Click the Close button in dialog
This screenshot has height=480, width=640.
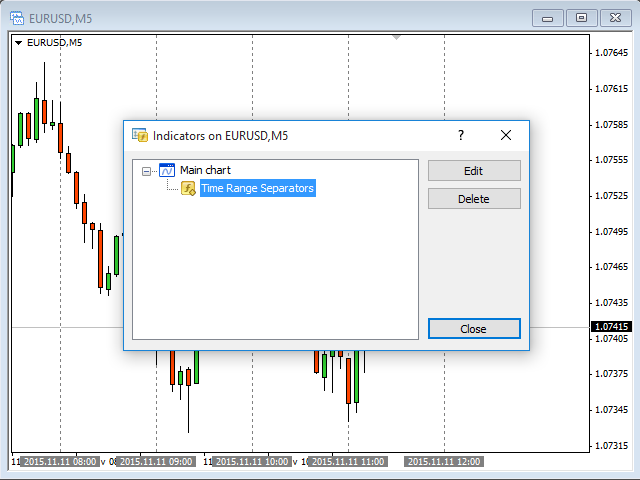tap(474, 329)
